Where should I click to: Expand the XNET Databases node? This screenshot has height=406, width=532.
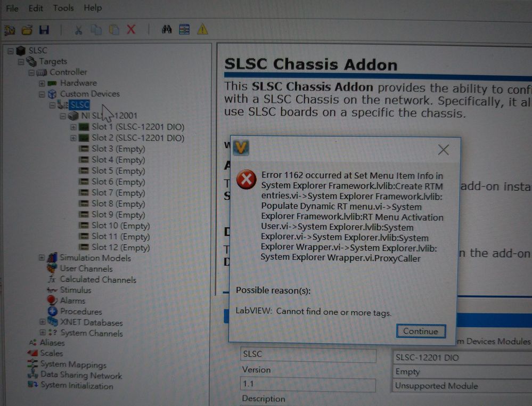[x=43, y=321]
